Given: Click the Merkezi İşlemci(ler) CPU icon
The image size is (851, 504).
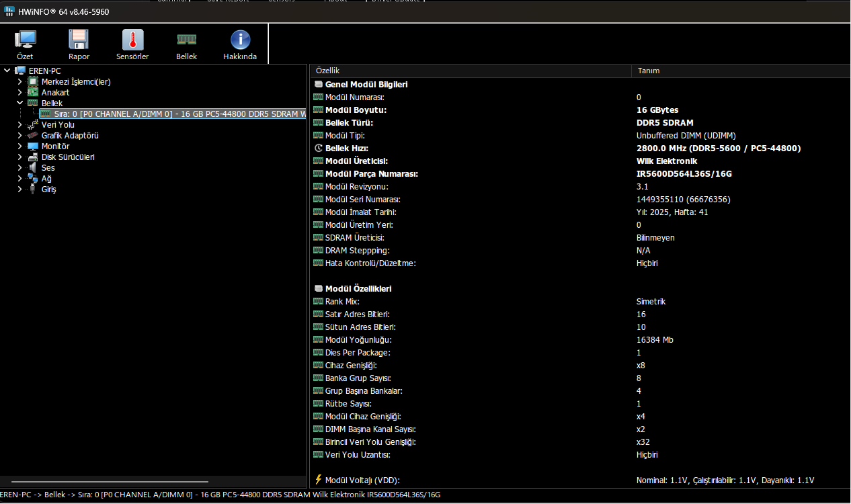Looking at the screenshot, I should (x=33, y=81).
